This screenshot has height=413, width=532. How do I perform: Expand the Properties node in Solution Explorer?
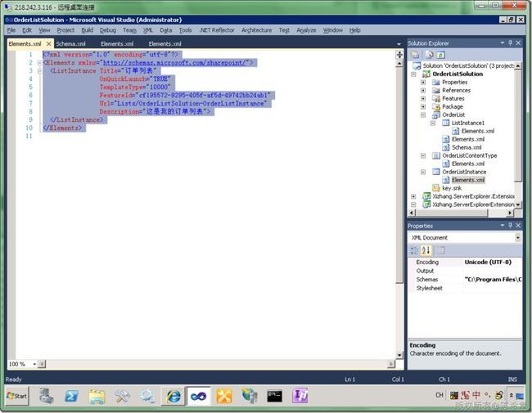point(423,82)
